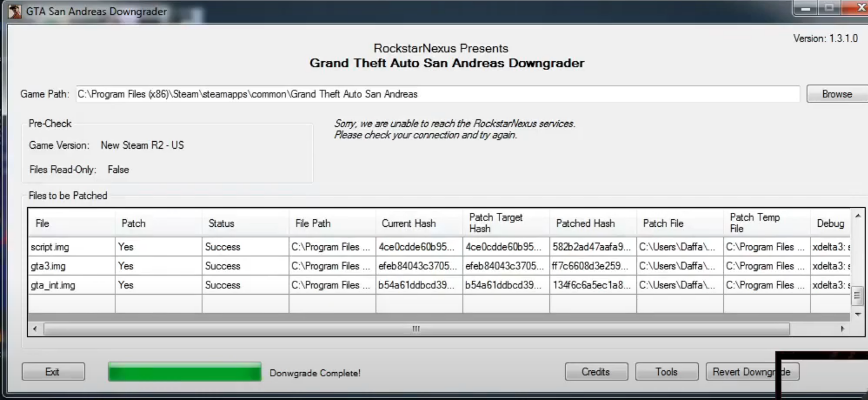Click the unable to reach RockstarNexus services message

click(x=454, y=129)
